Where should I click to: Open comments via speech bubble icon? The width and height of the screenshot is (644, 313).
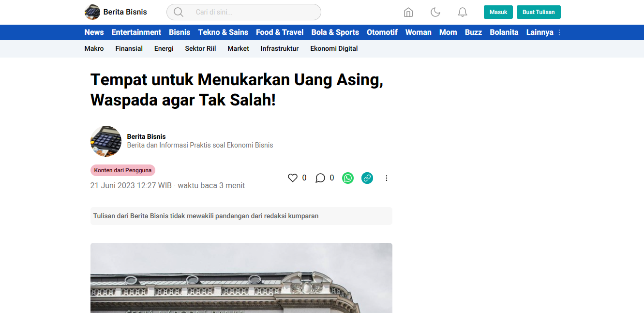(320, 178)
